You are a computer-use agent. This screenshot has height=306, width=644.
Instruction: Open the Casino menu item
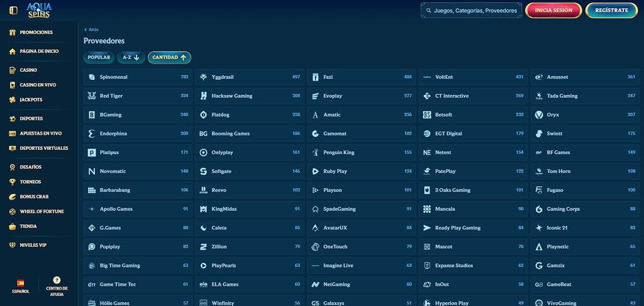pyautogui.click(x=28, y=71)
